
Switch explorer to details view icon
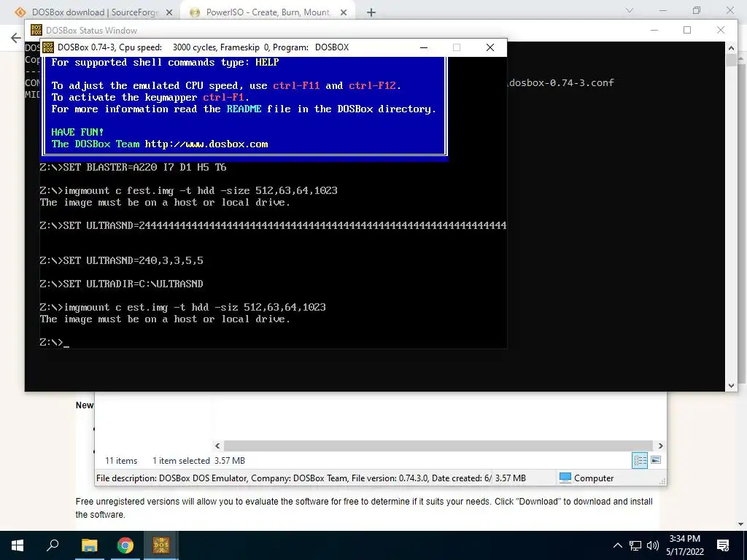[640, 460]
